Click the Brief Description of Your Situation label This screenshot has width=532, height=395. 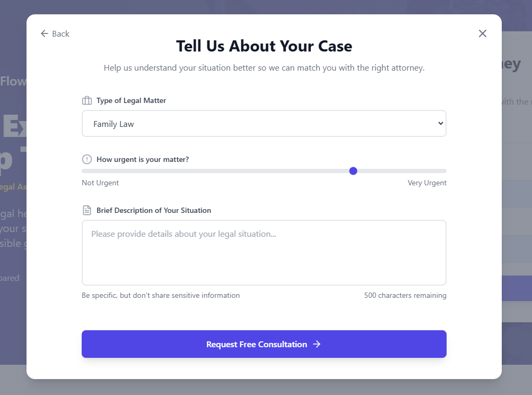[154, 210]
